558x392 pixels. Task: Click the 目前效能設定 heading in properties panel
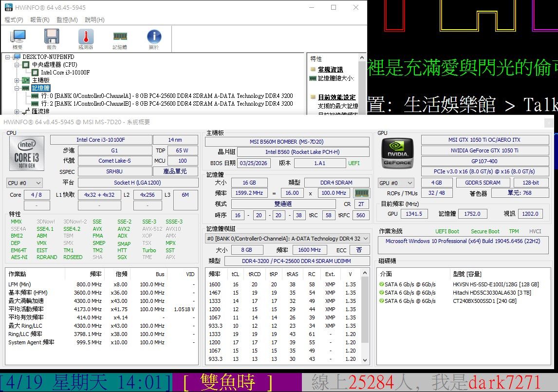pyautogui.click(x=336, y=97)
